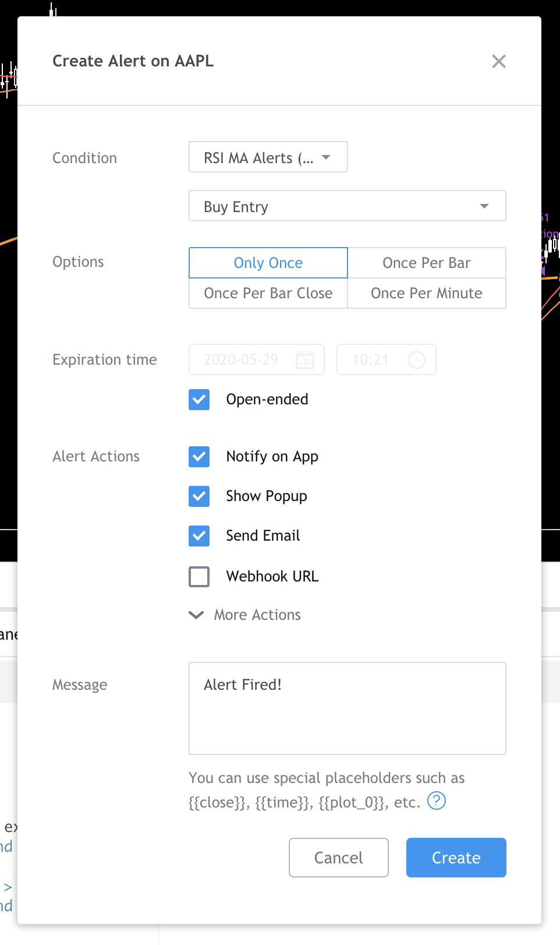Viewport: 560px width, 945px height.
Task: Close the Create Alert dialog
Action: [499, 61]
